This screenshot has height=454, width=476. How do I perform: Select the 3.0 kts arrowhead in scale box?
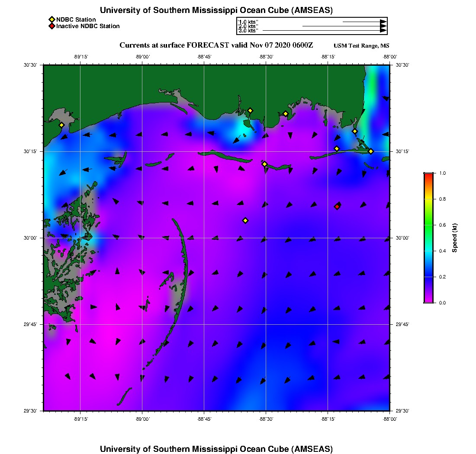pos(383,31)
